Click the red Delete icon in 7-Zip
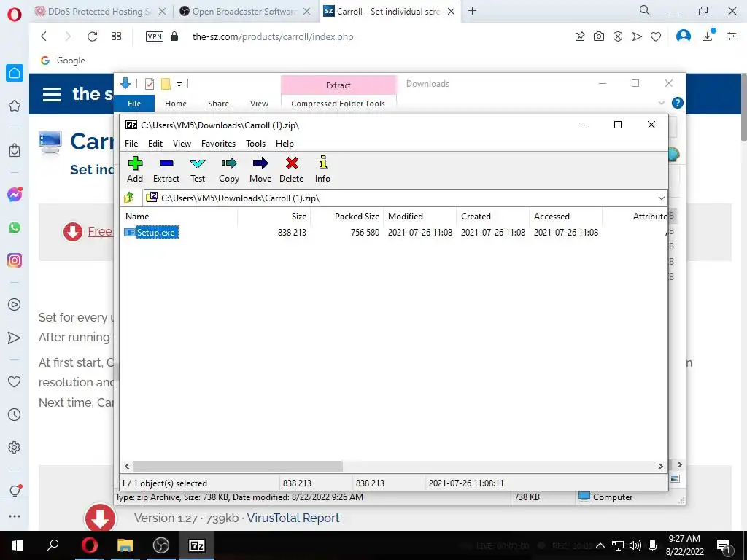 292,169
